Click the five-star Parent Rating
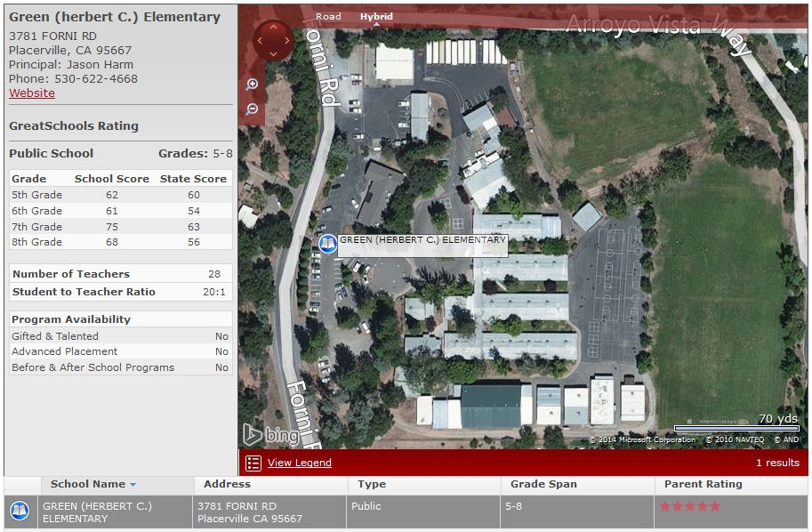 pos(689,505)
